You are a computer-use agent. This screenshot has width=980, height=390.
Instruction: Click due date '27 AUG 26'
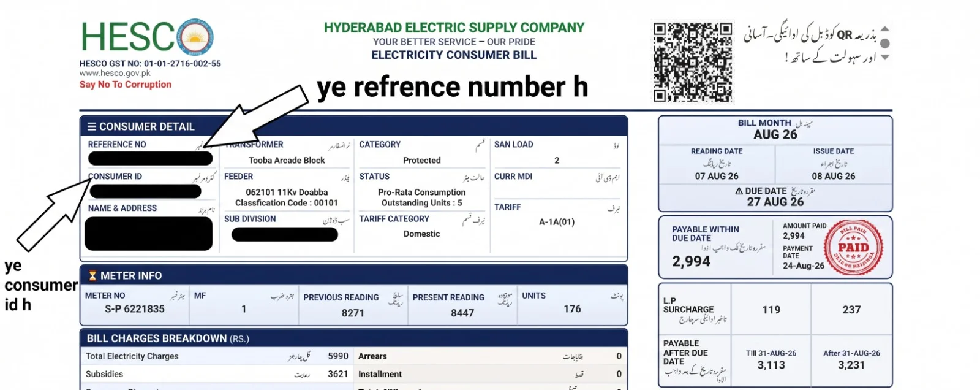(775, 202)
